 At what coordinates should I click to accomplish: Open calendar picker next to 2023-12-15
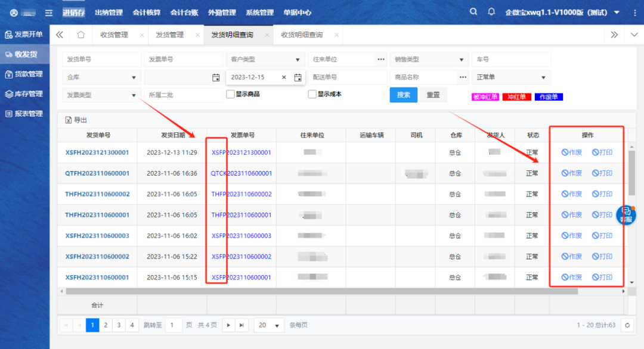[298, 77]
